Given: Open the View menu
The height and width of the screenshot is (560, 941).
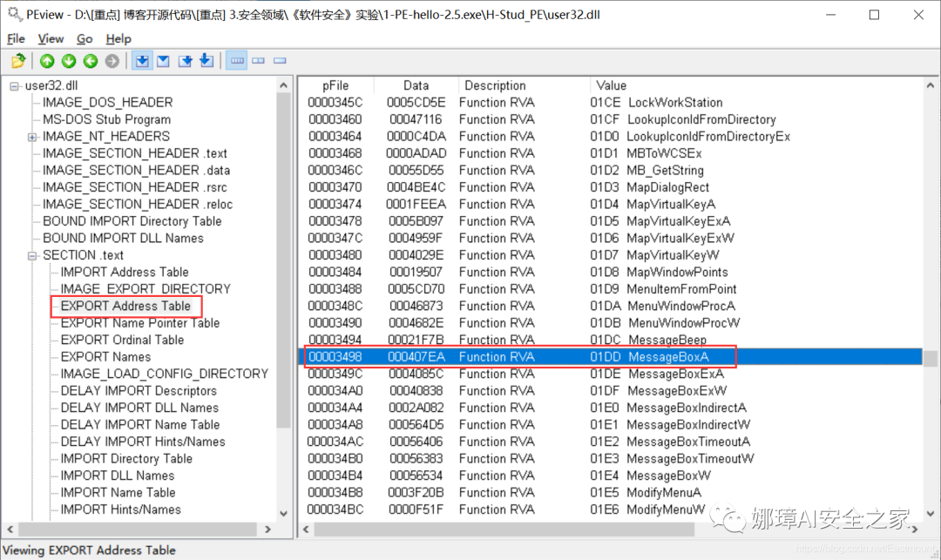Looking at the screenshot, I should tap(51, 39).
